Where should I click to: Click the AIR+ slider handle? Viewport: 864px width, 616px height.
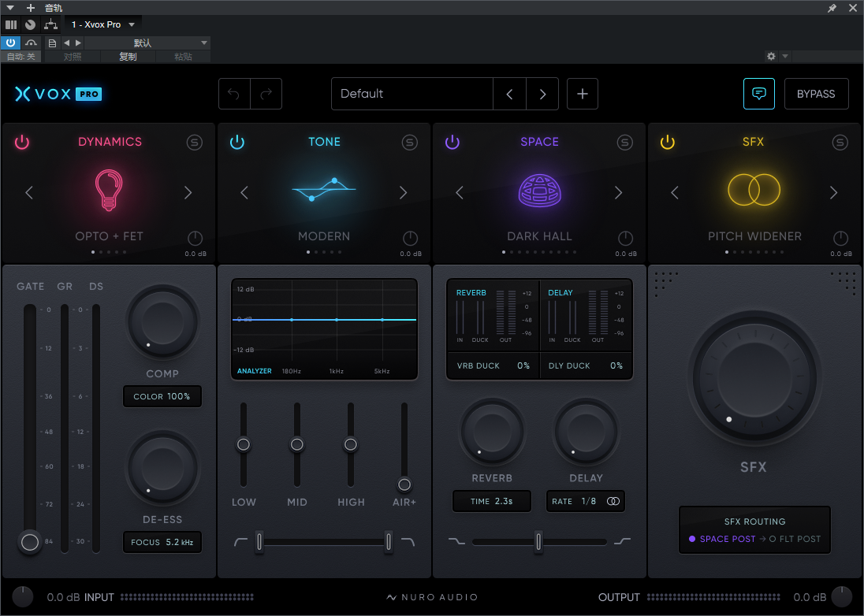coord(404,484)
